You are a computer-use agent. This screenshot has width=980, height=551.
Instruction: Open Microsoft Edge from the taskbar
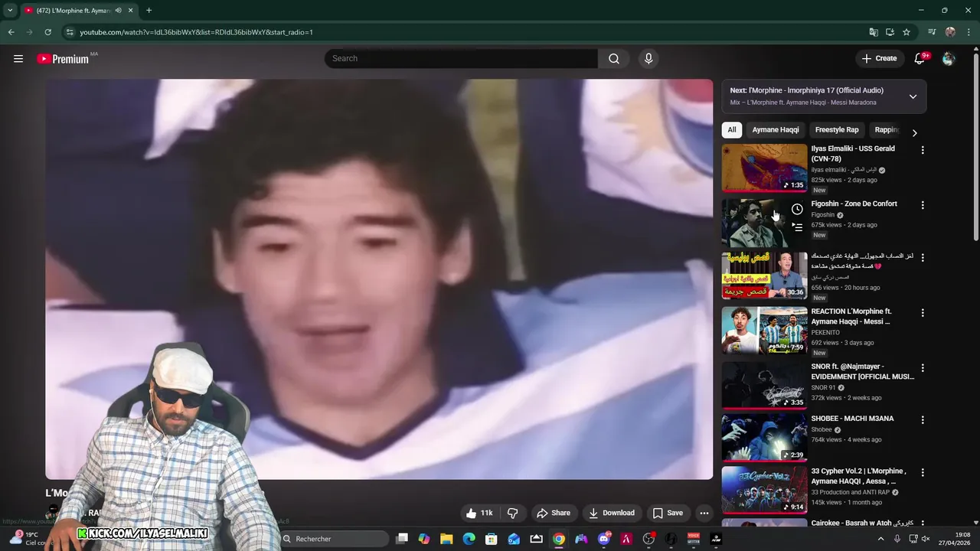click(x=469, y=539)
